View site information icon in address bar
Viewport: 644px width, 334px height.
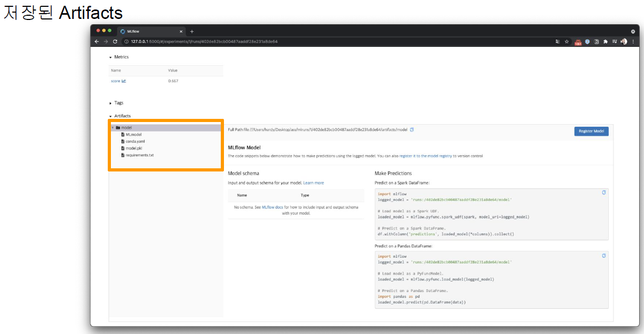click(x=127, y=41)
